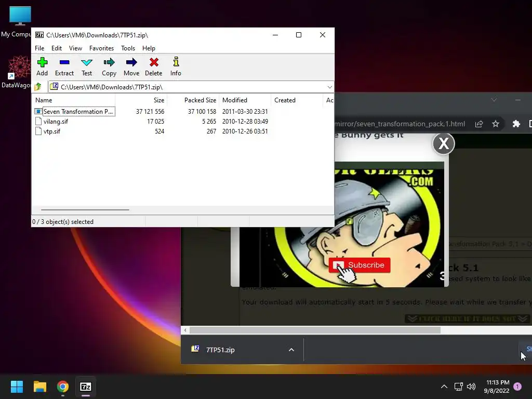Click the browser page horizontal scrollbar
This screenshot has width=532, height=399.
coord(315,330)
